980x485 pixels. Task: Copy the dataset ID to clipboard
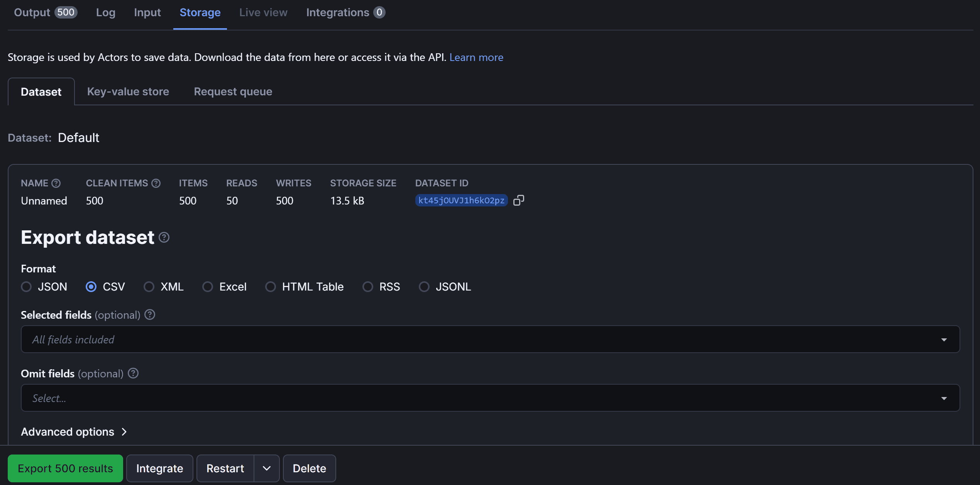click(519, 200)
